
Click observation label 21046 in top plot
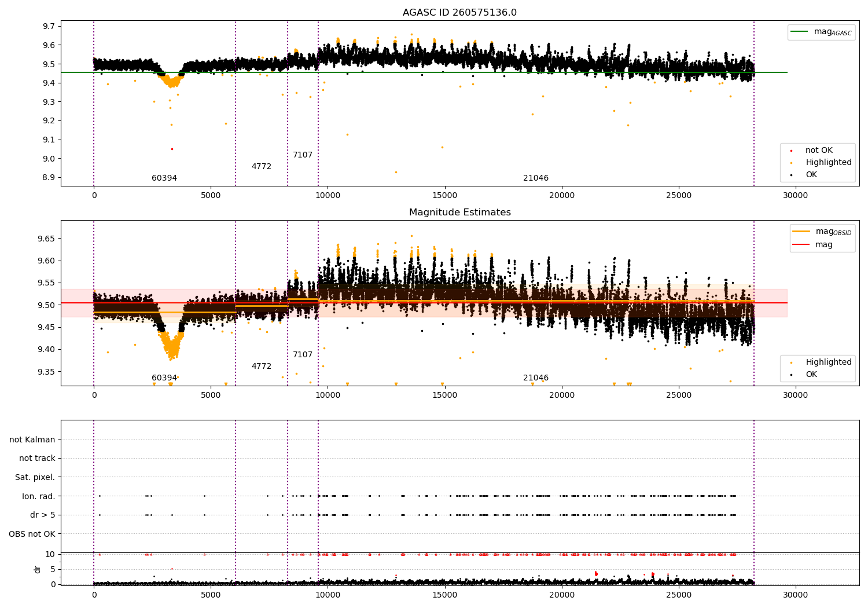536,178
